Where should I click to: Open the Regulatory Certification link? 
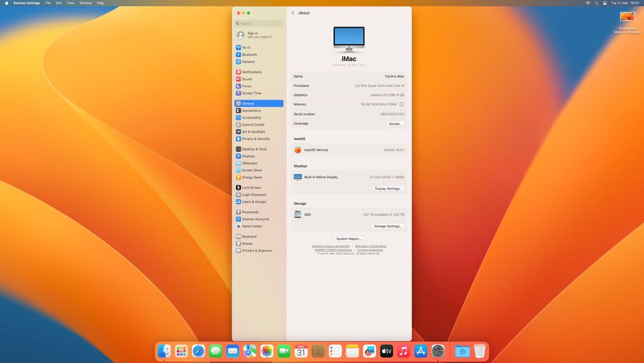[x=370, y=246]
